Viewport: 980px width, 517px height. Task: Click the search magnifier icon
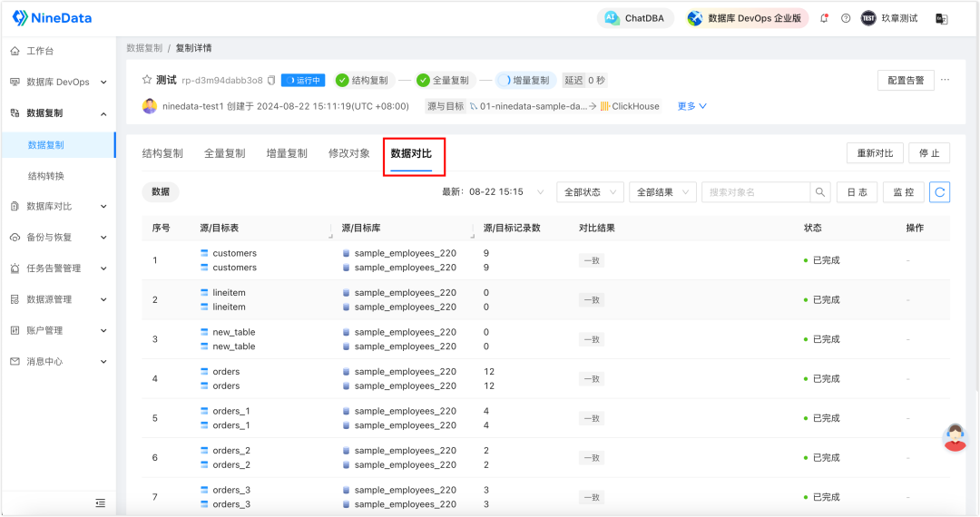(x=820, y=192)
